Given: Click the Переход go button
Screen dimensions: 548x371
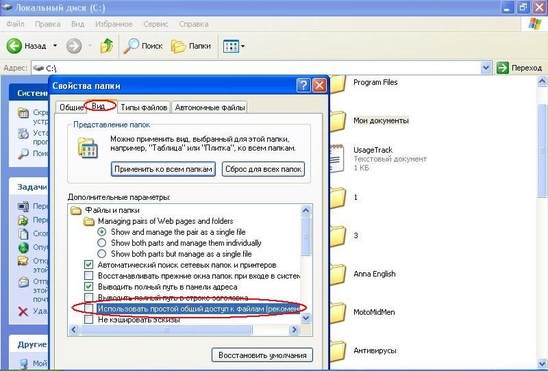Looking at the screenshot, I should (520, 68).
